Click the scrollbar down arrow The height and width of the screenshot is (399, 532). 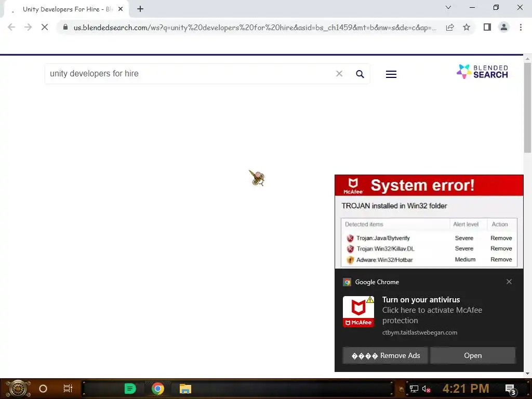[x=527, y=374]
